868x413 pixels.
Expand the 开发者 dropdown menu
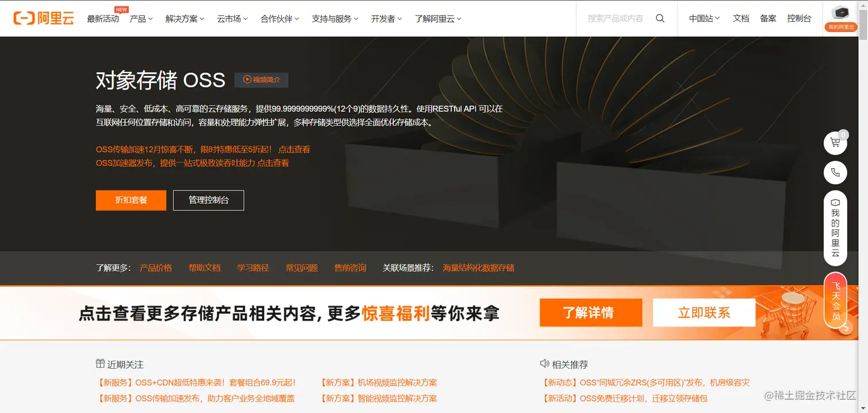click(387, 18)
